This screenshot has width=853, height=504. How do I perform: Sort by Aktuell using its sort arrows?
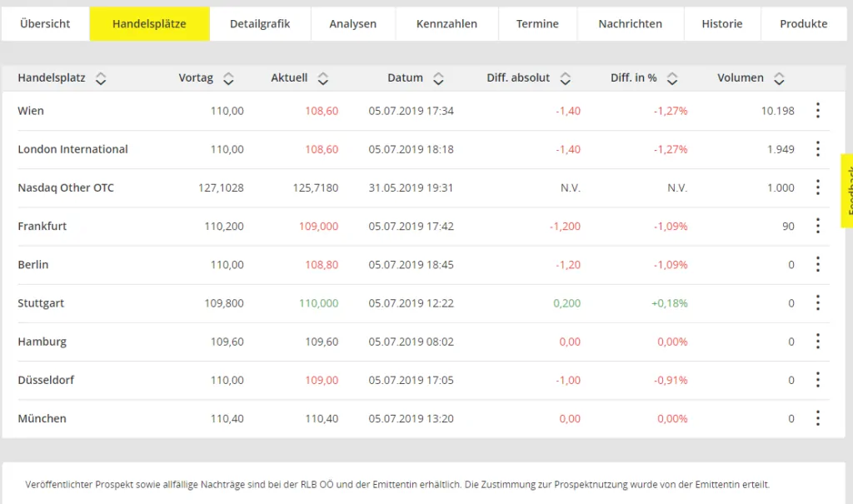click(x=323, y=78)
